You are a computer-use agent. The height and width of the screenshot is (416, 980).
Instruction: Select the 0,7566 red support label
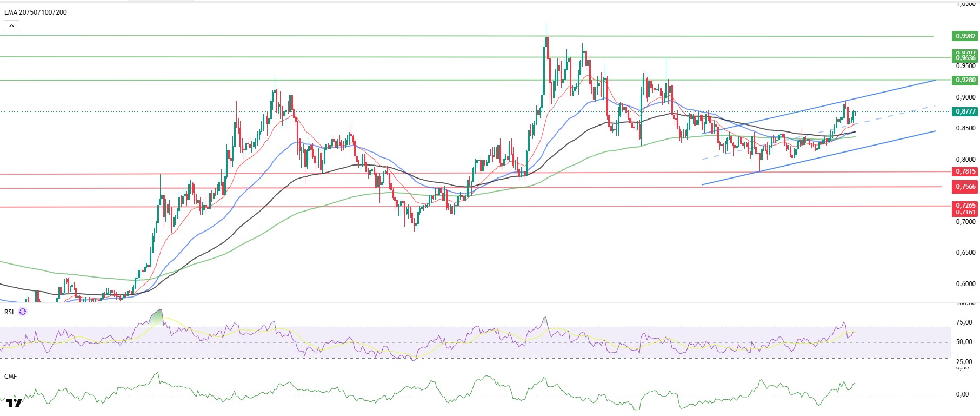965,187
